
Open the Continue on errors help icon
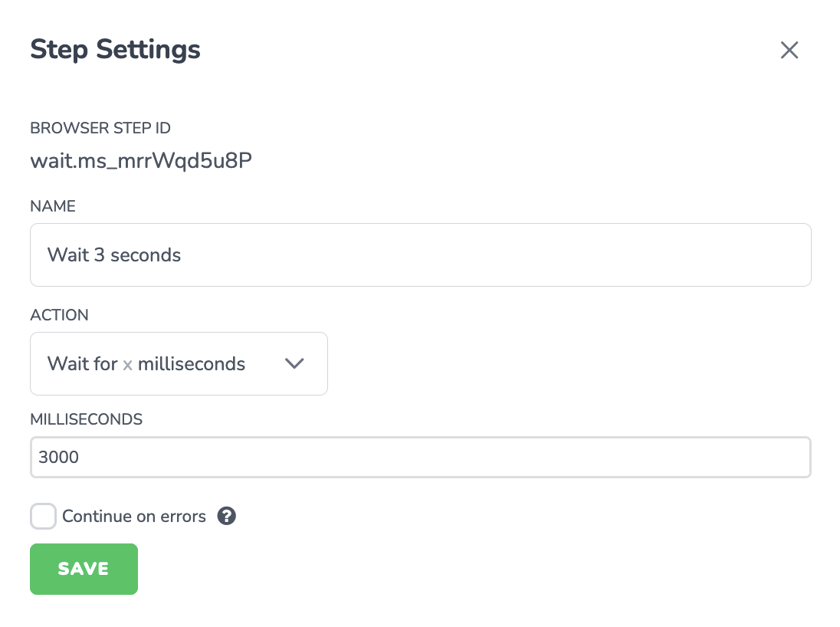click(x=227, y=516)
